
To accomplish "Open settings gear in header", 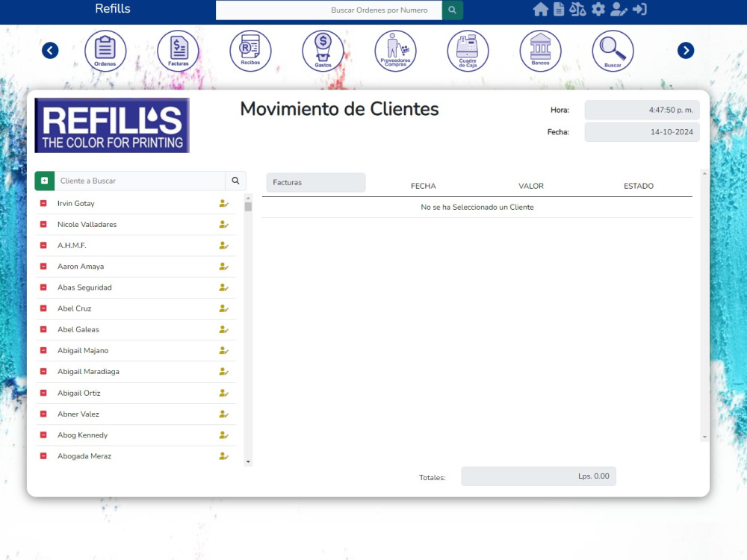I will pos(598,10).
